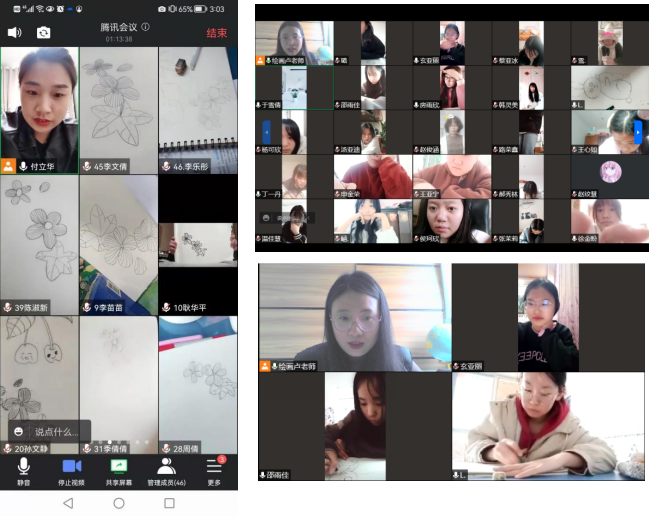
Task: Toggle the speaker audio output icon
Action: click(x=14, y=32)
